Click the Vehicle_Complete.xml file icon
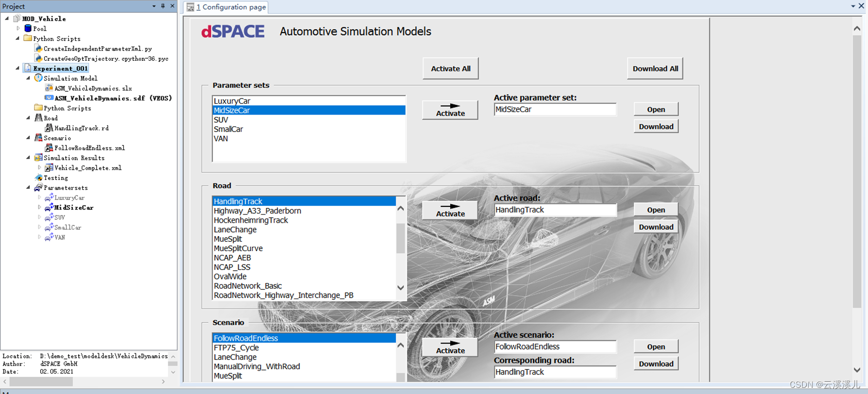Image resolution: width=868 pixels, height=394 pixels. pos(49,168)
